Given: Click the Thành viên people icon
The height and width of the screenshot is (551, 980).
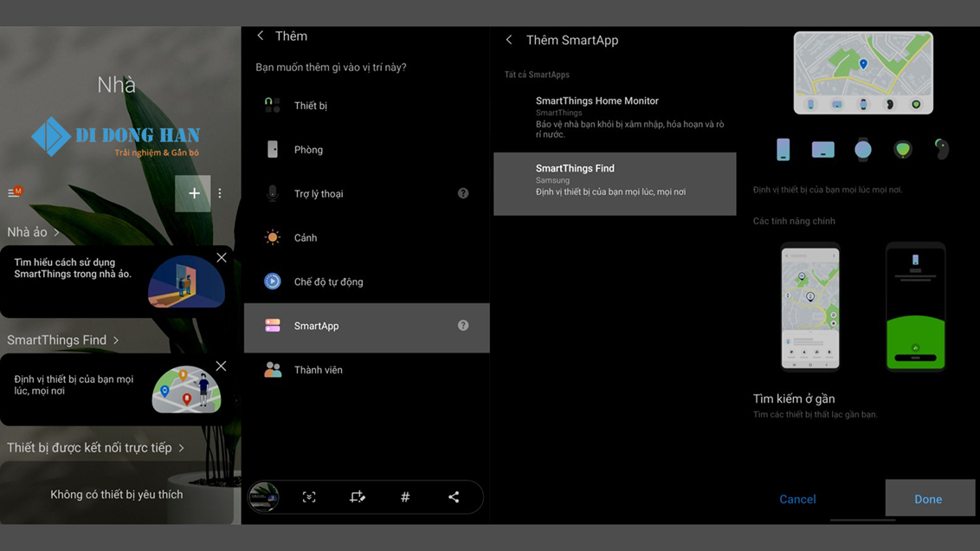Looking at the screenshot, I should click(273, 370).
